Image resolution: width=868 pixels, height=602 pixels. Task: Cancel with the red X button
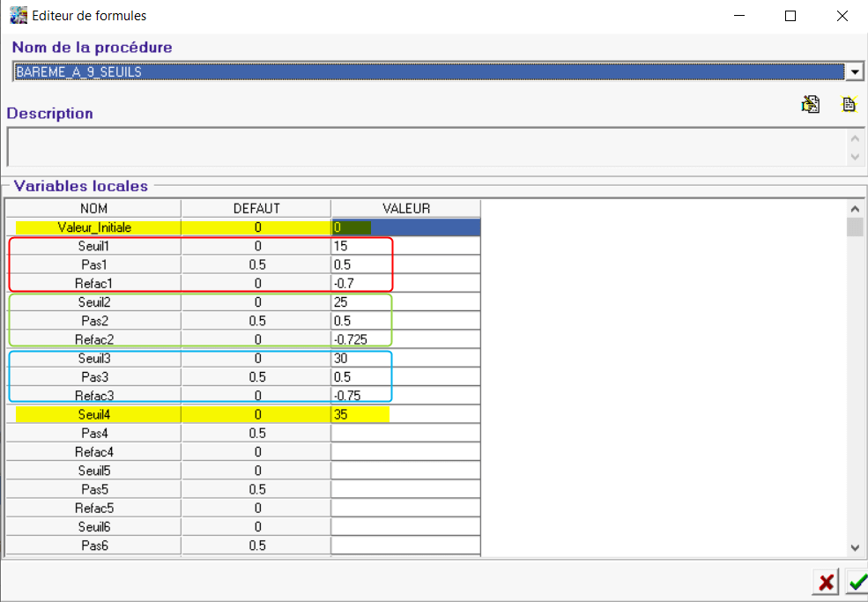[827, 583]
